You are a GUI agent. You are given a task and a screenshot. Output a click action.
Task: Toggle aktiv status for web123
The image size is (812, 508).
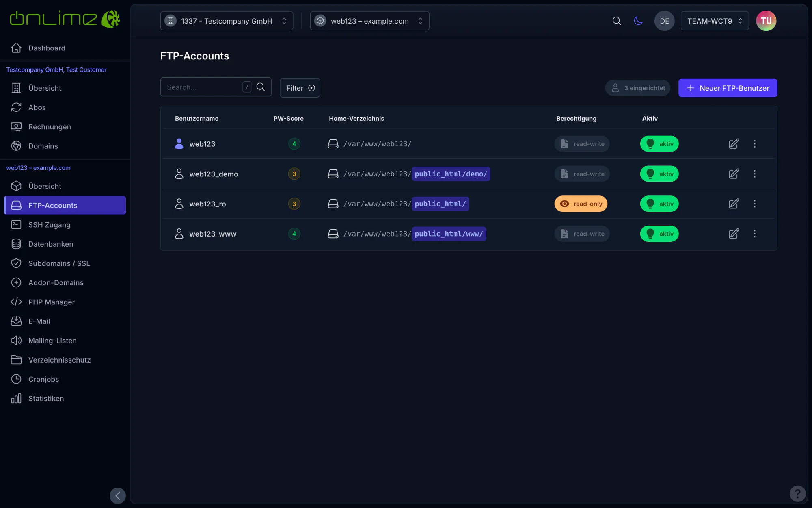[659, 144]
